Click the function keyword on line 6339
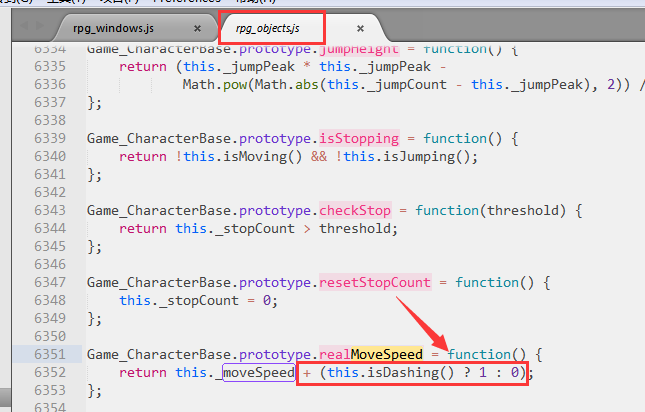 coord(455,139)
